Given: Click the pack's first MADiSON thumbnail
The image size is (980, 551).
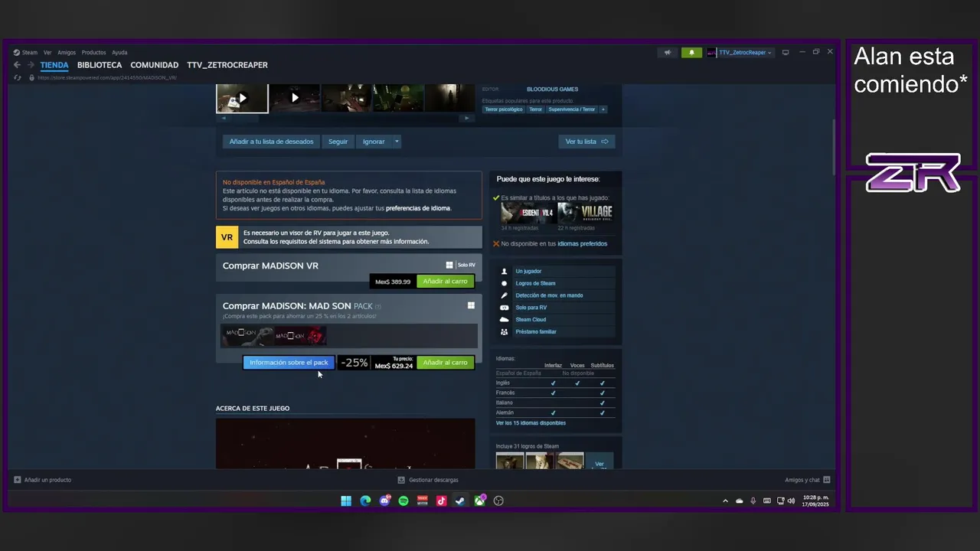Looking at the screenshot, I should (248, 335).
